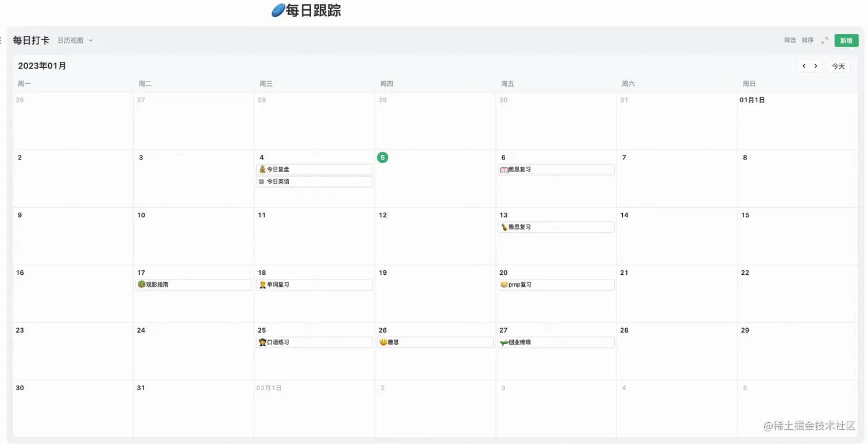Open the 排序 sort menu

click(x=808, y=40)
